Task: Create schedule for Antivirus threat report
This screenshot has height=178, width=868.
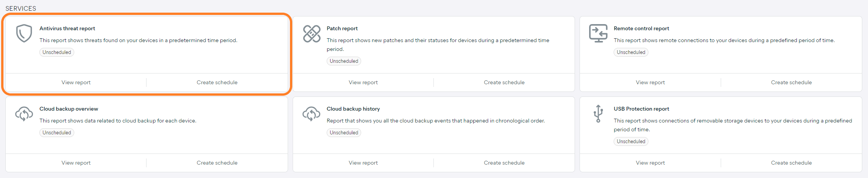Action: pos(217,82)
